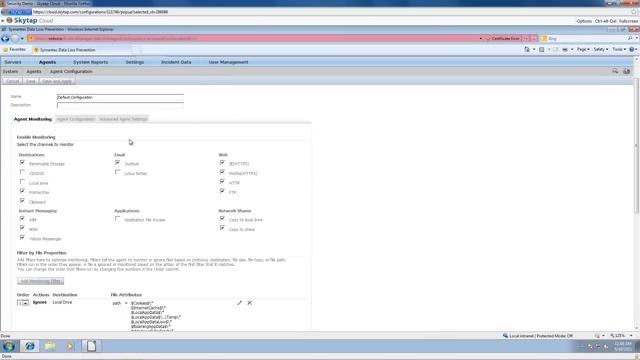Open the Servers menu
640x360 pixels.
(13, 62)
